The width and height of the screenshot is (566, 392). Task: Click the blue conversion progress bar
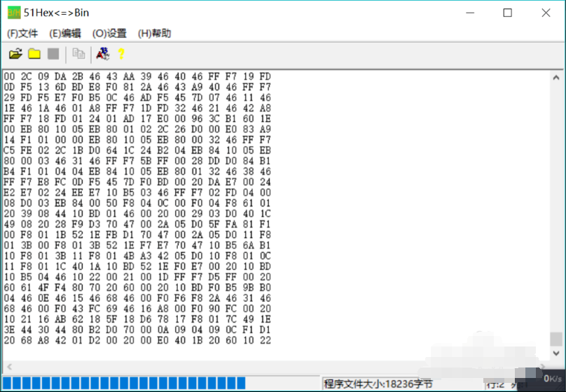click(x=124, y=383)
